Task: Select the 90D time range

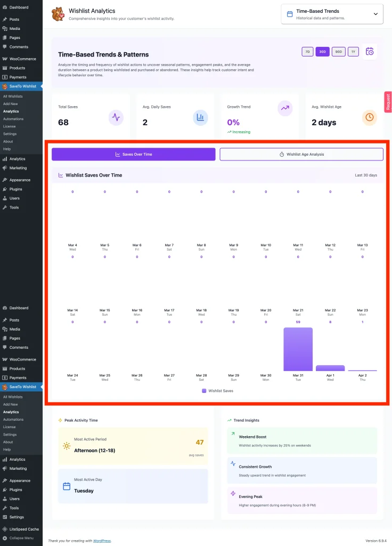Action: pyautogui.click(x=338, y=52)
